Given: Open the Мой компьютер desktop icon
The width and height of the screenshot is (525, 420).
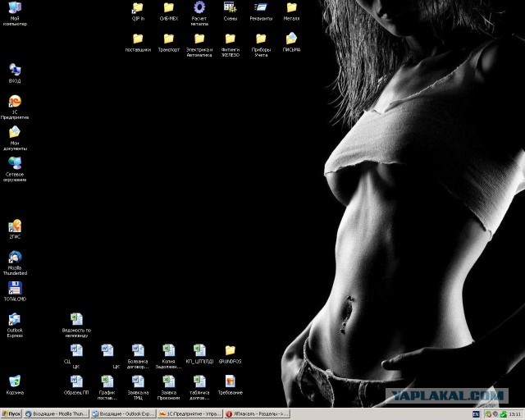Looking at the screenshot, I should point(15,10).
